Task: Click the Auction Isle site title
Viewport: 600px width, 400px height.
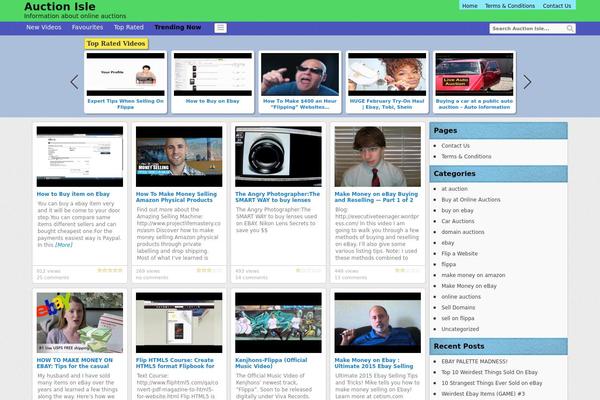Action: point(60,7)
